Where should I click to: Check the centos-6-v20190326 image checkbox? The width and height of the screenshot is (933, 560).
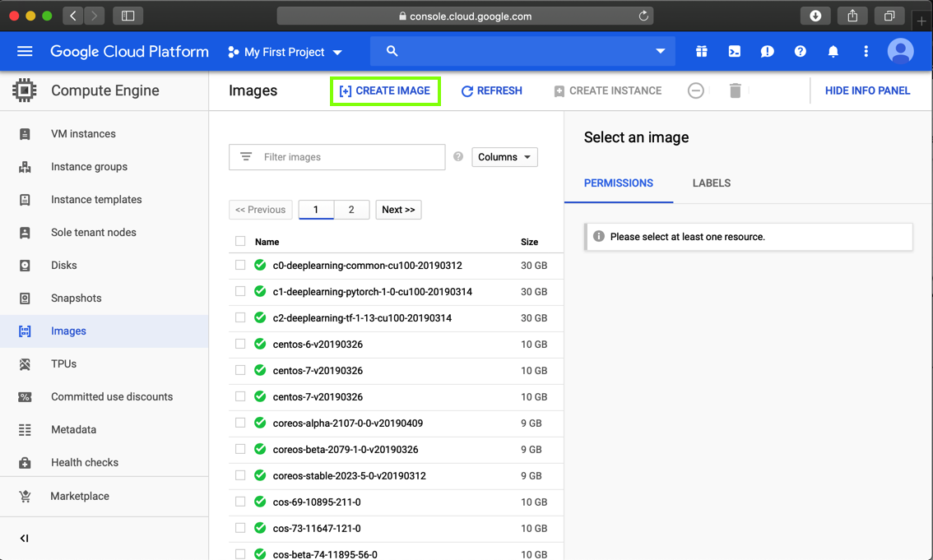coord(240,344)
